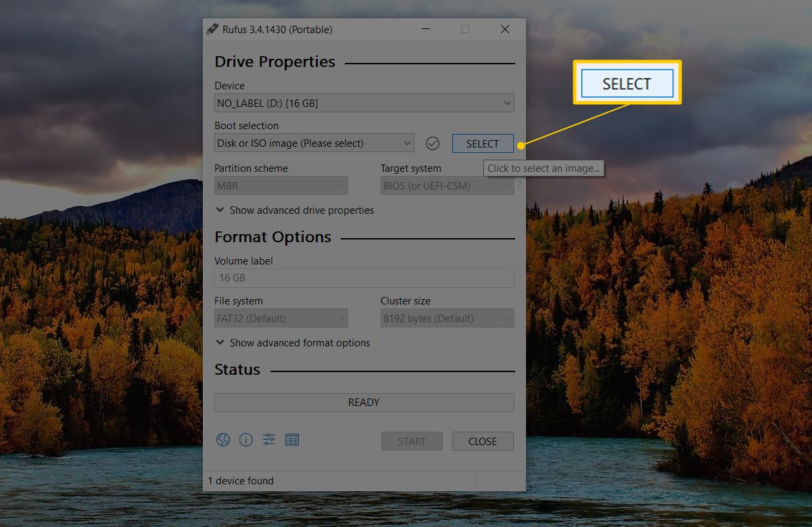The width and height of the screenshot is (812, 527).
Task: Click the Volume label text field
Action: 364,278
